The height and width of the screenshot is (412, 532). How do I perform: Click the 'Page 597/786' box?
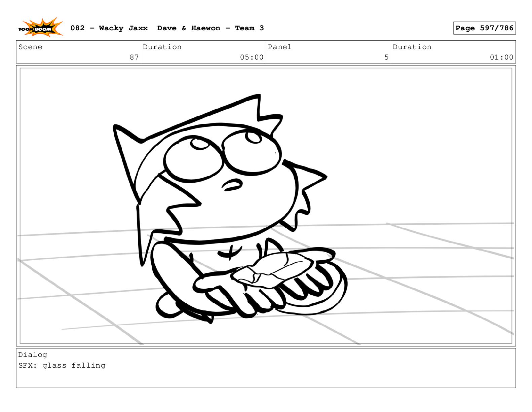[484, 28]
